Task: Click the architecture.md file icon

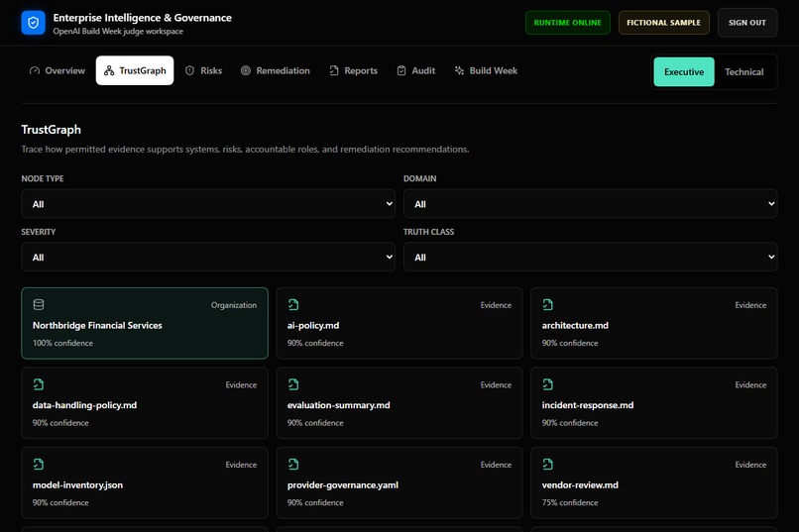Action: coord(548,304)
